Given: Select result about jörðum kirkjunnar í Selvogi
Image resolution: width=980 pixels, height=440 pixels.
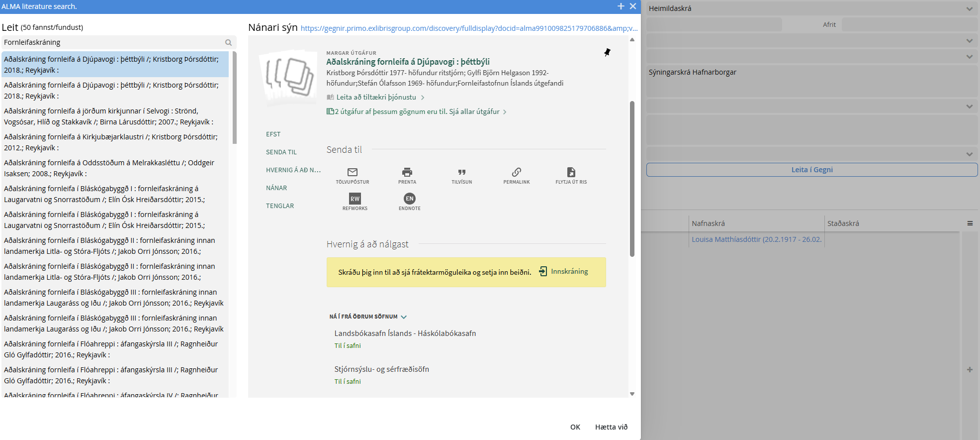Looking at the screenshot, I should [115, 116].
